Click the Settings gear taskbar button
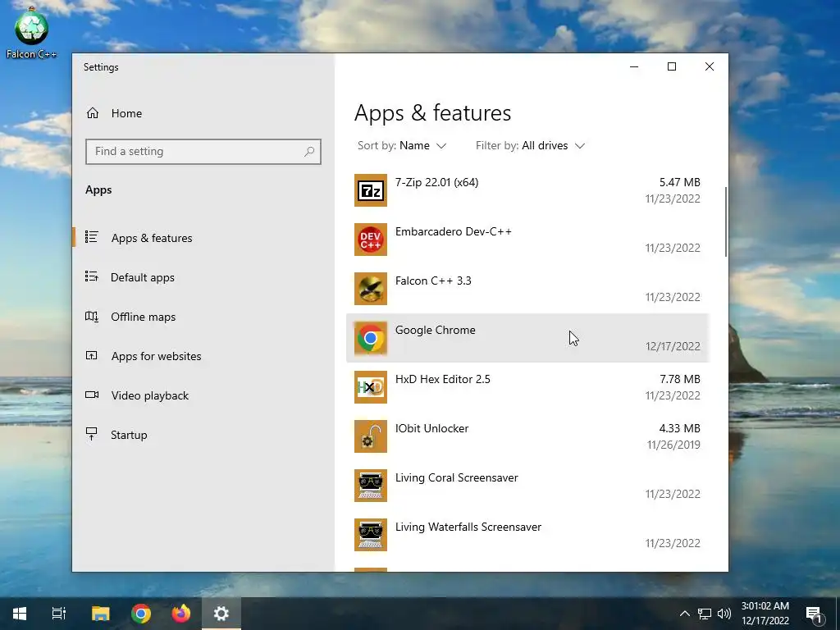The height and width of the screenshot is (630, 840). [x=221, y=614]
